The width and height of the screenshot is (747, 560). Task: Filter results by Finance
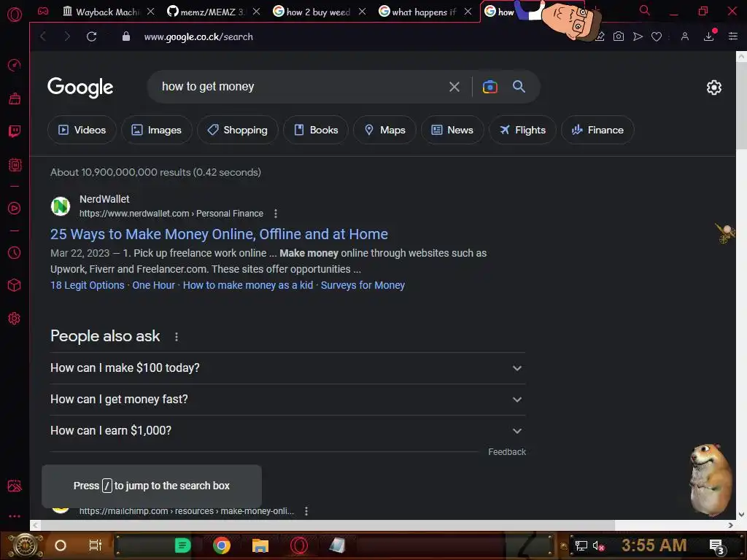597,130
